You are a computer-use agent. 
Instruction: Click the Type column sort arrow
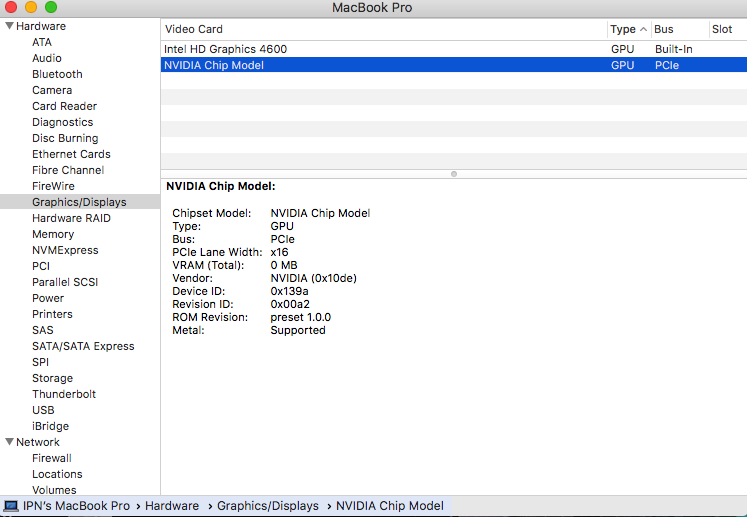(643, 29)
